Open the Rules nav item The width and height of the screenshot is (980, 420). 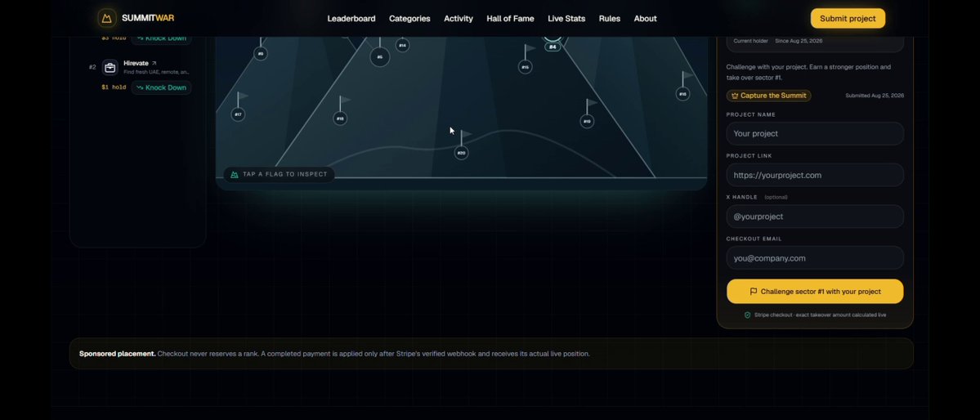[610, 19]
